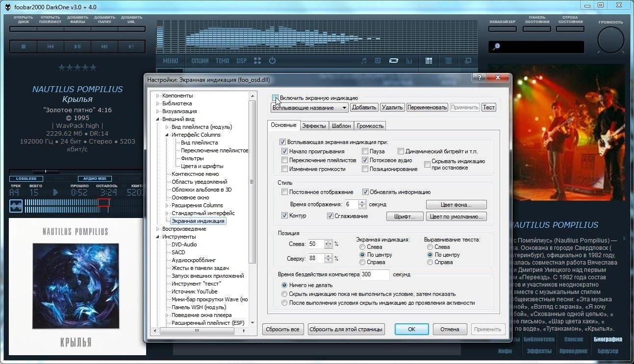Image resolution: width=634 pixels, height=364 pixels.
Task: Click the fullscreen arrows icon near DSP
Action: pyautogui.click(x=257, y=61)
